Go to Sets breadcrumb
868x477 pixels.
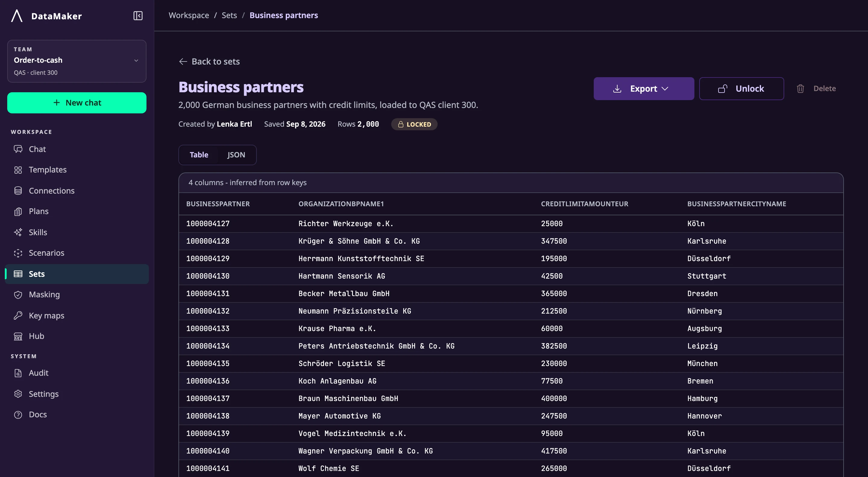[x=229, y=15]
